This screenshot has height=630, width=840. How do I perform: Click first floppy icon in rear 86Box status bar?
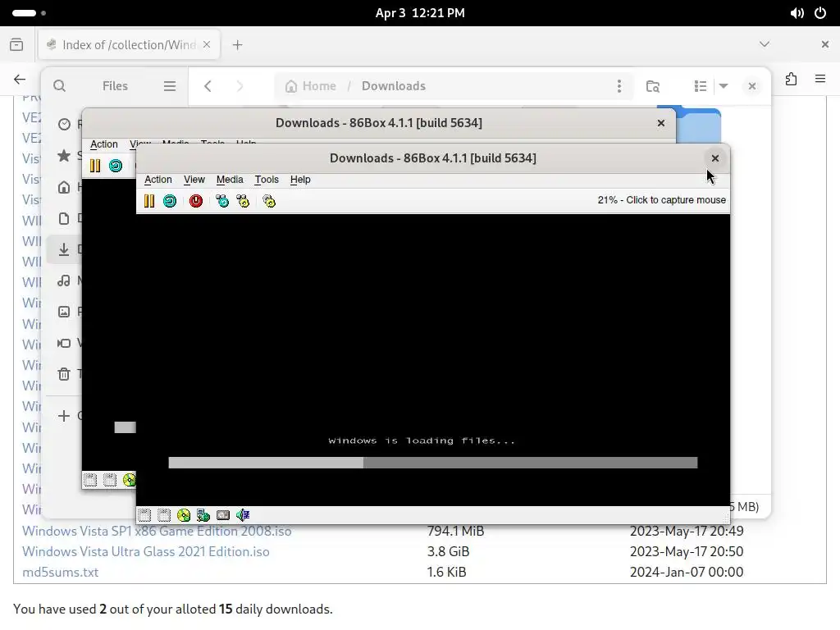[90, 480]
